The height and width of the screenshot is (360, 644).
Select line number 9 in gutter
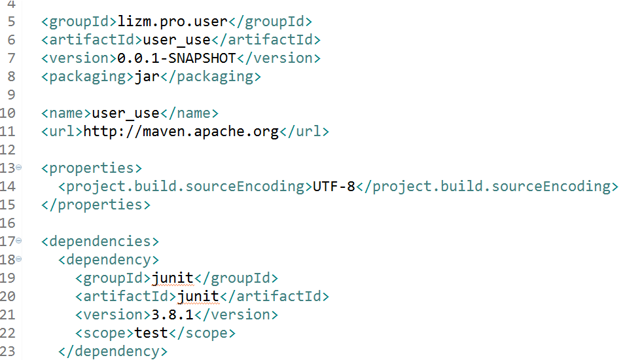11,95
